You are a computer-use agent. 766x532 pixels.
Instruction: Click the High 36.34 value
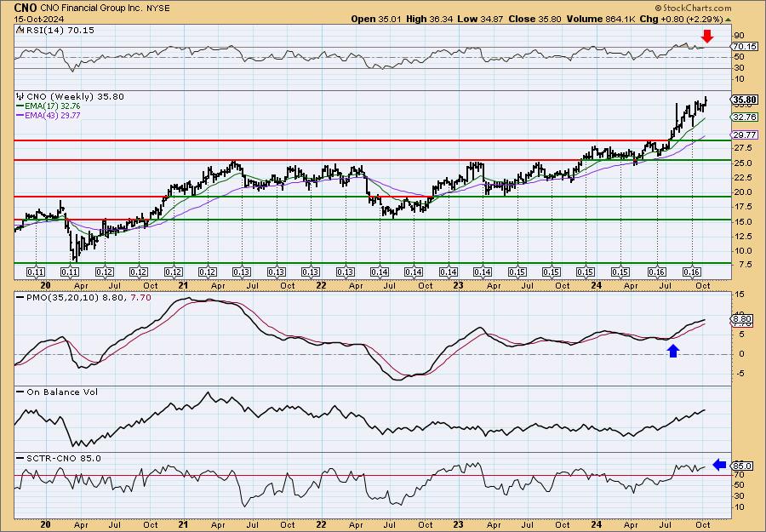click(x=430, y=19)
